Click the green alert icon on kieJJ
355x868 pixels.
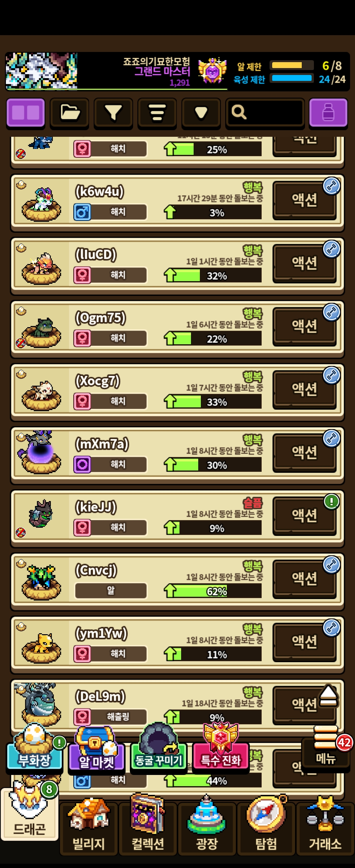[x=331, y=502]
